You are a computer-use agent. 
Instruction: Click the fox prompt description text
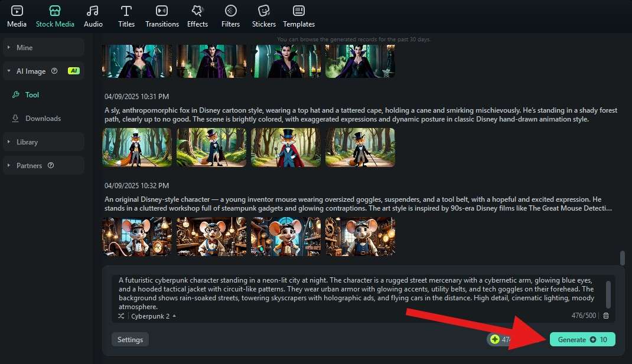tap(361, 114)
